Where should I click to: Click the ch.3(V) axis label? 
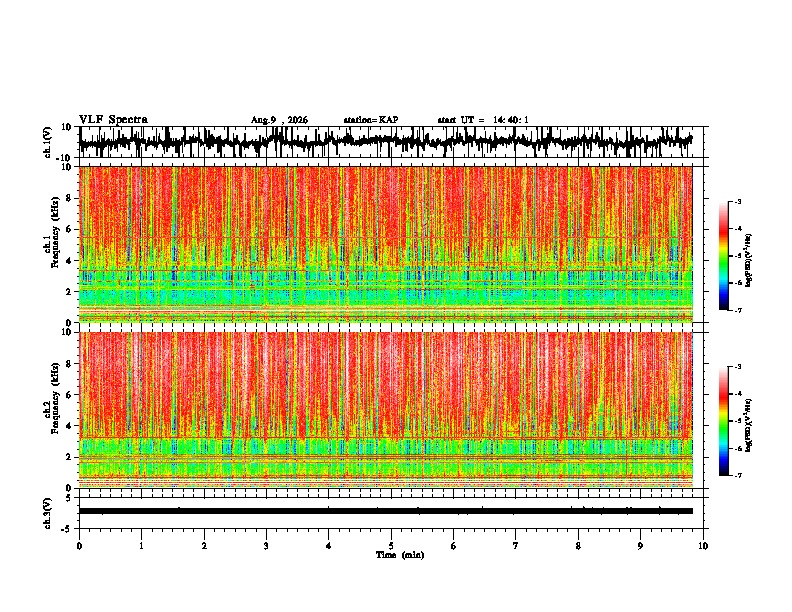[x=48, y=513]
